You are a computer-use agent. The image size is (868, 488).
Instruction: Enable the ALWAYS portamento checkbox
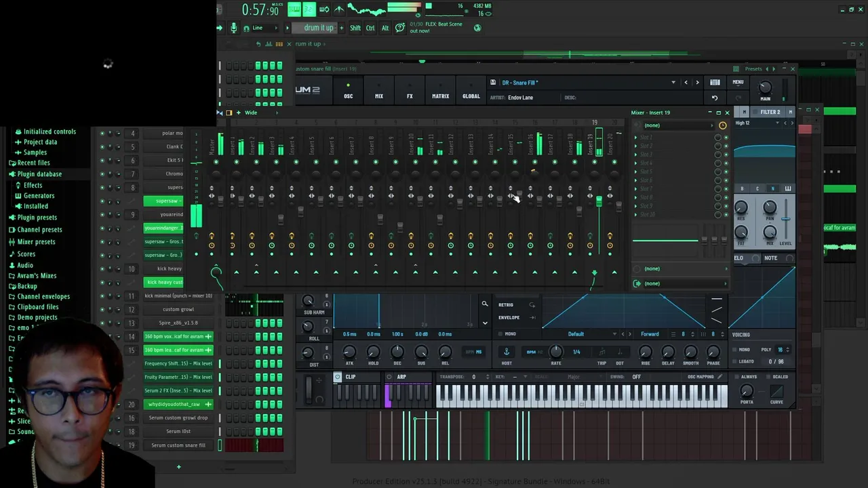click(736, 377)
